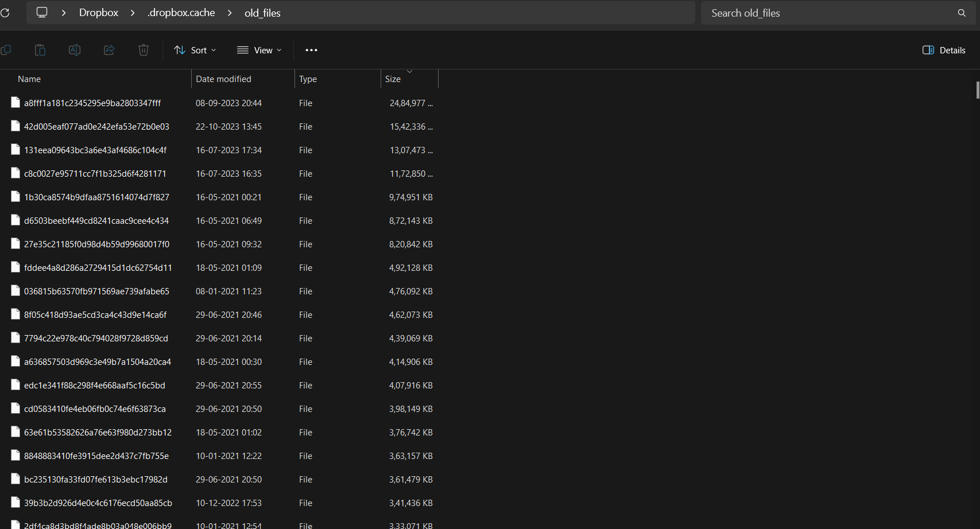The height and width of the screenshot is (529, 980).
Task: Open the See more three-dots menu
Action: click(311, 50)
